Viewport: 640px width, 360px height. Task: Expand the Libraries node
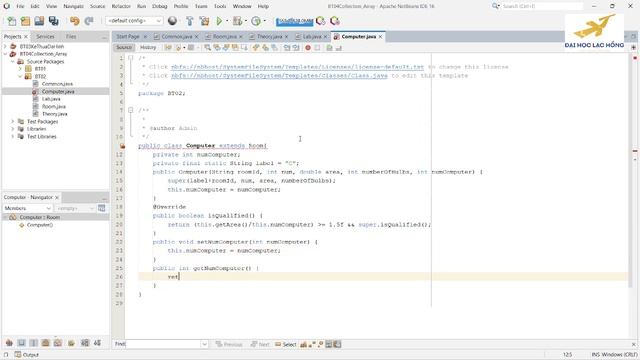(x=13, y=129)
